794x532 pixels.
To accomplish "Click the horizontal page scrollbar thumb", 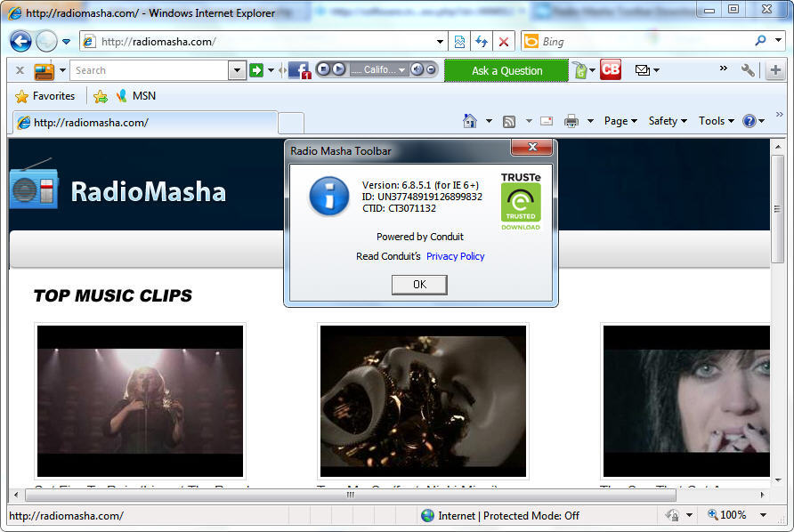I will tap(351, 495).
